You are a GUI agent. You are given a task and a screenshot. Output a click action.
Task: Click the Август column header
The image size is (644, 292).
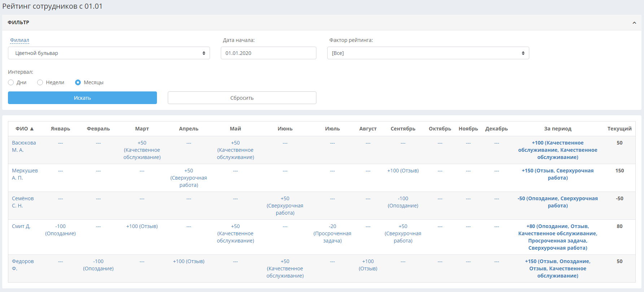click(368, 129)
